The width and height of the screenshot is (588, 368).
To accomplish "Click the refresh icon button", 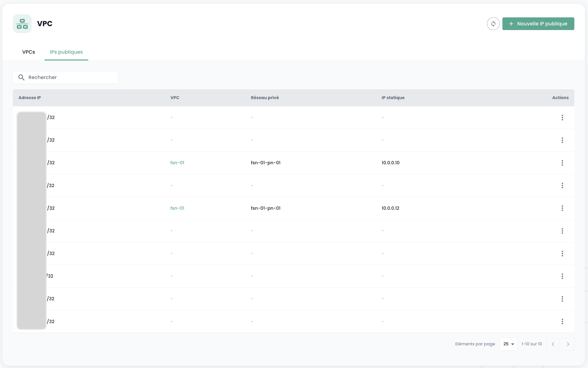I will pyautogui.click(x=493, y=24).
